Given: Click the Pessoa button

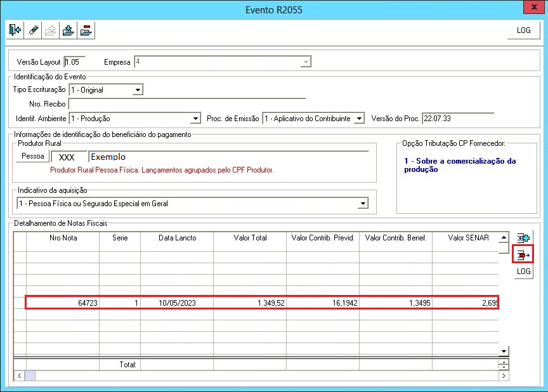Looking at the screenshot, I should (33, 156).
